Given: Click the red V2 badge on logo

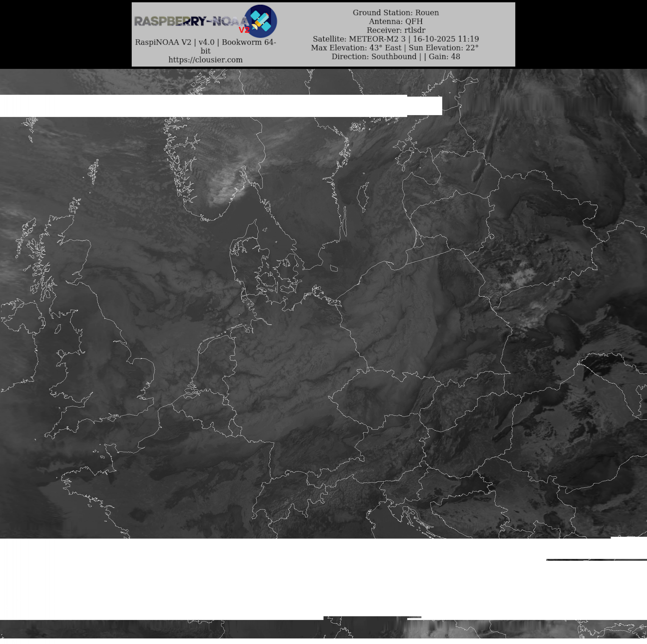Looking at the screenshot, I should click(x=244, y=30).
